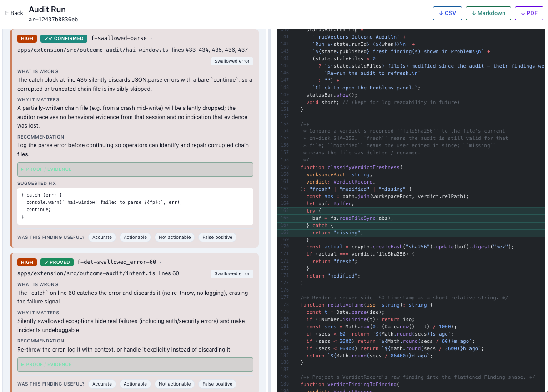
Task: Click the hai-window.ts file path
Action: pos(93,50)
